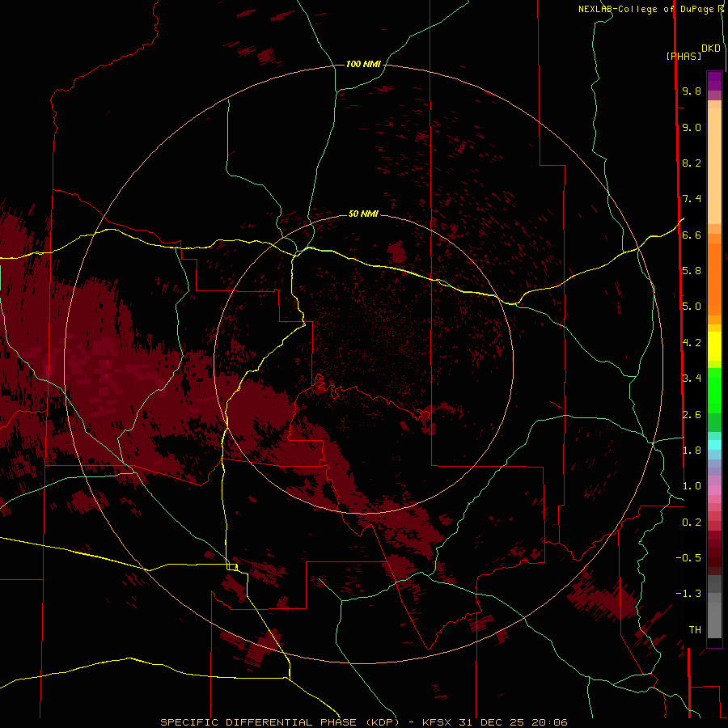Click the dark orange band of the color scale
728x728 pixels.
point(714,279)
